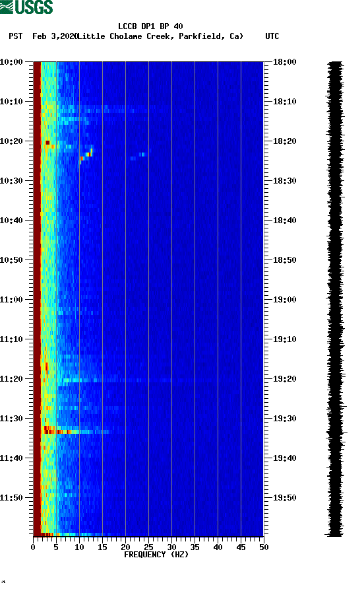
Task: Click the 11:10 PST time label
Action: point(11,339)
